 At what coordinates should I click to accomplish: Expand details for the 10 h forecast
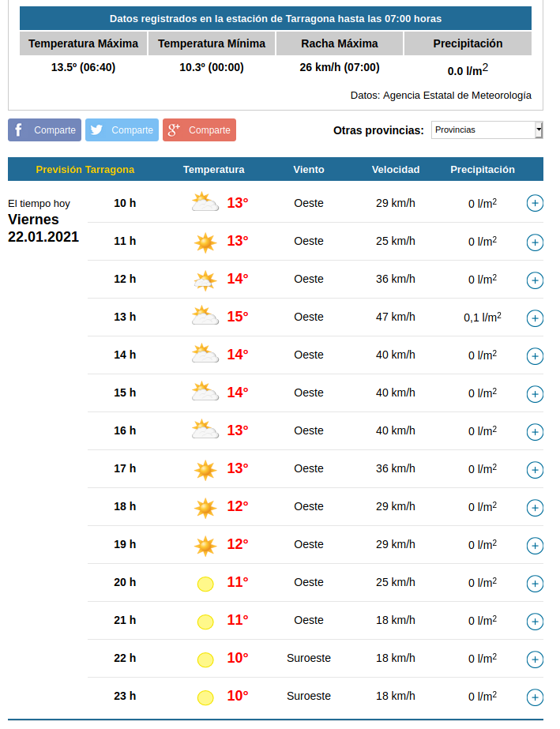(535, 204)
